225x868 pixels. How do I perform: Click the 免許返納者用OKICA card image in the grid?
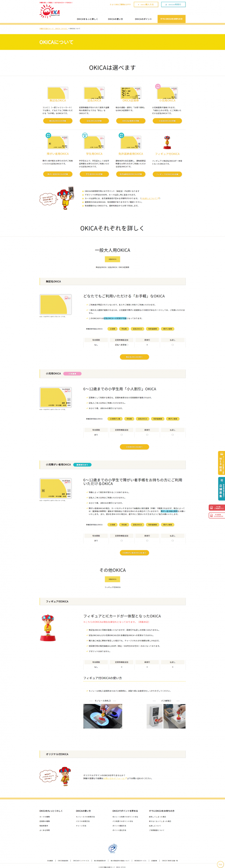click(x=130, y=141)
